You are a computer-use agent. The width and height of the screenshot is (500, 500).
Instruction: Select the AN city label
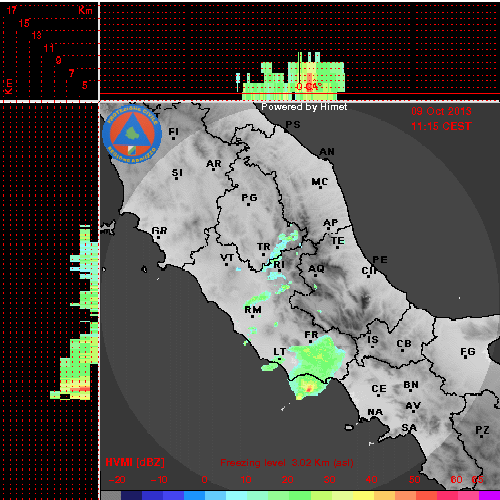pos(327,152)
